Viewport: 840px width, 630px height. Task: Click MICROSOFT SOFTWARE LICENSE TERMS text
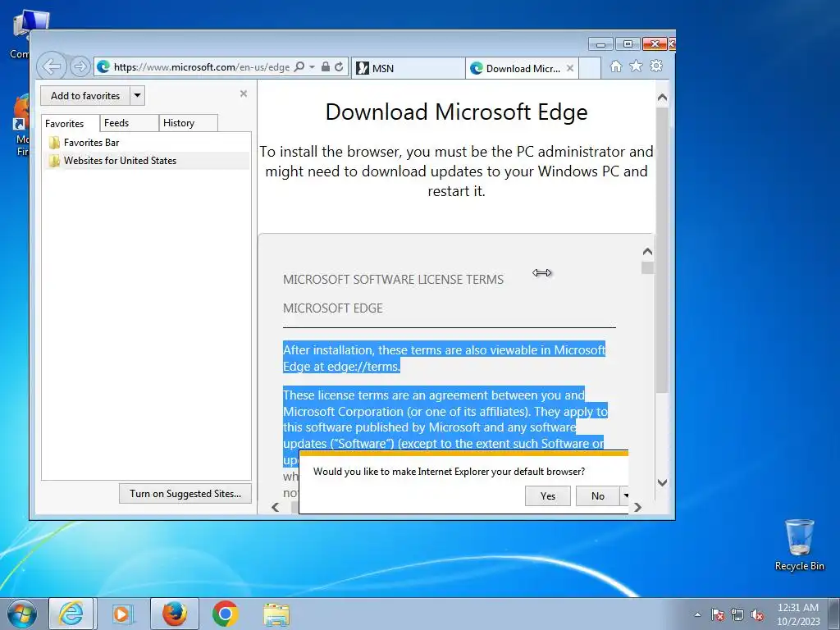tap(393, 279)
